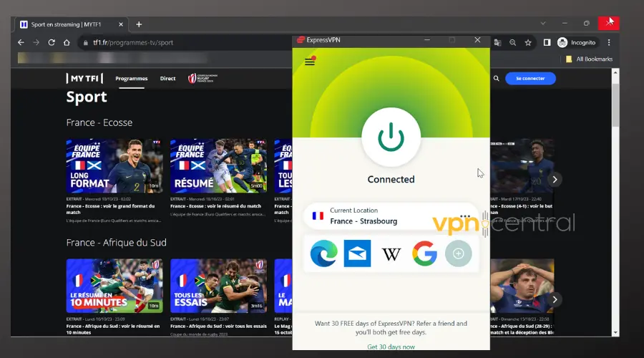Viewport: 644px width, 358px height.
Task: Open a new Chrome tab
Action: (x=139, y=24)
